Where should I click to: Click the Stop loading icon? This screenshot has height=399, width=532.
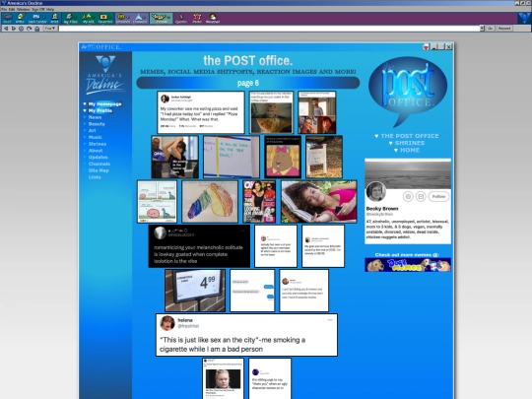(21, 29)
